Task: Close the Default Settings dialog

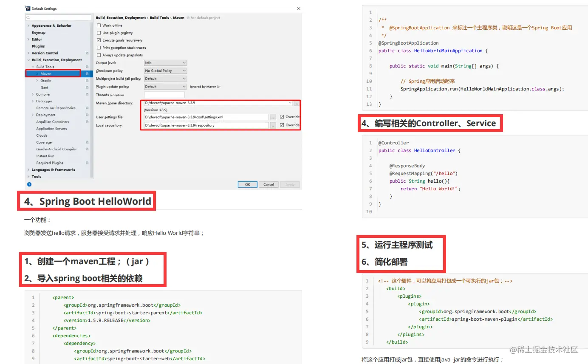Action: point(298,8)
